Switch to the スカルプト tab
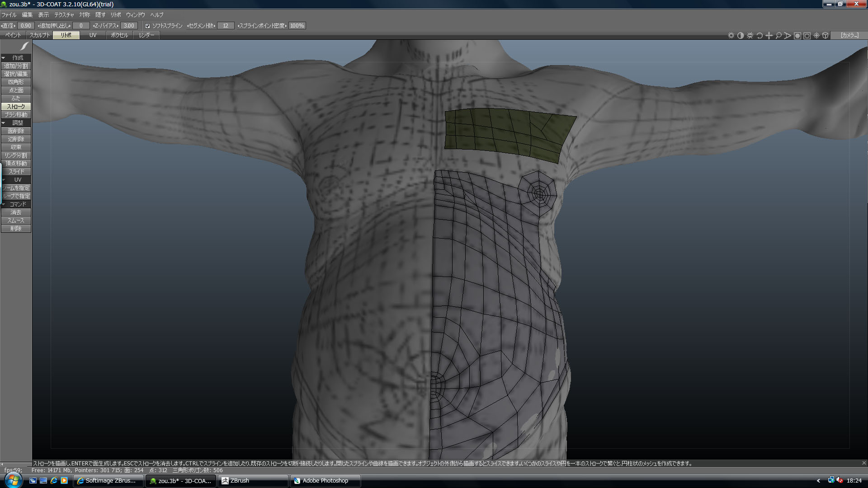 coord(40,35)
